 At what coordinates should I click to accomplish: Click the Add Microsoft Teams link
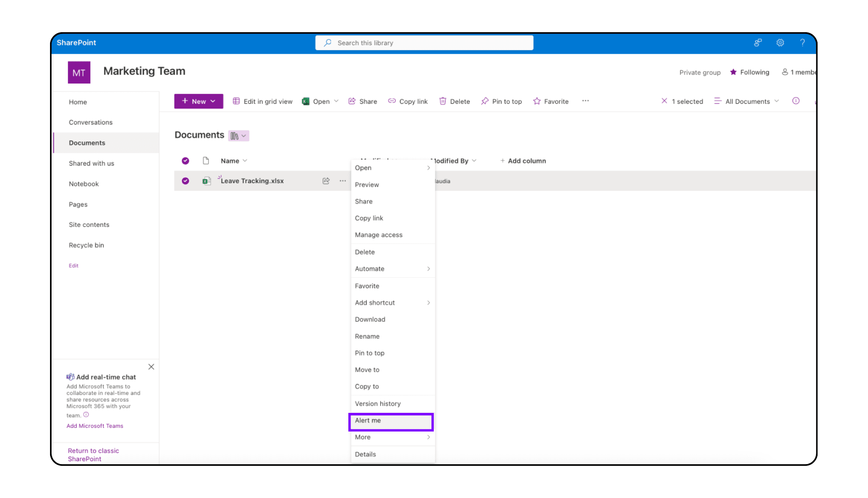click(x=94, y=425)
